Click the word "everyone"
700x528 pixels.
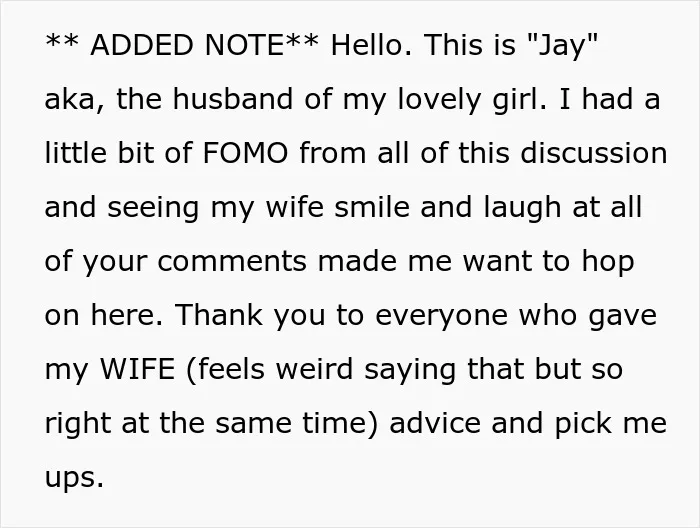tap(442, 317)
